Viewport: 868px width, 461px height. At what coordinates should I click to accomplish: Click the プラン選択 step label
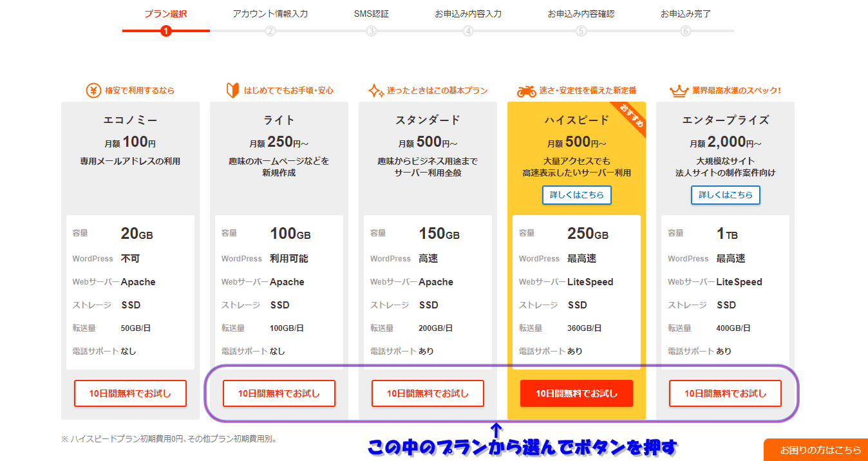click(165, 14)
